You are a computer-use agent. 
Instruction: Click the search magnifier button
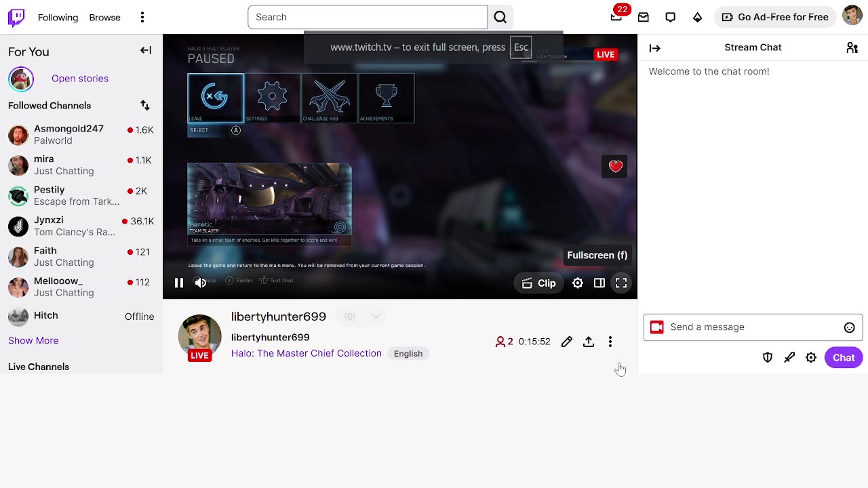500,17
